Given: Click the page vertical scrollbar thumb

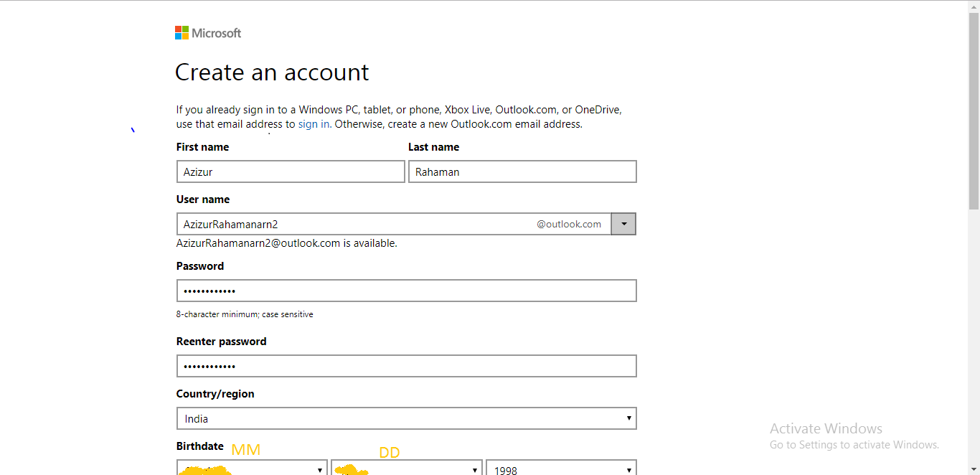Looking at the screenshot, I should click(x=974, y=111).
